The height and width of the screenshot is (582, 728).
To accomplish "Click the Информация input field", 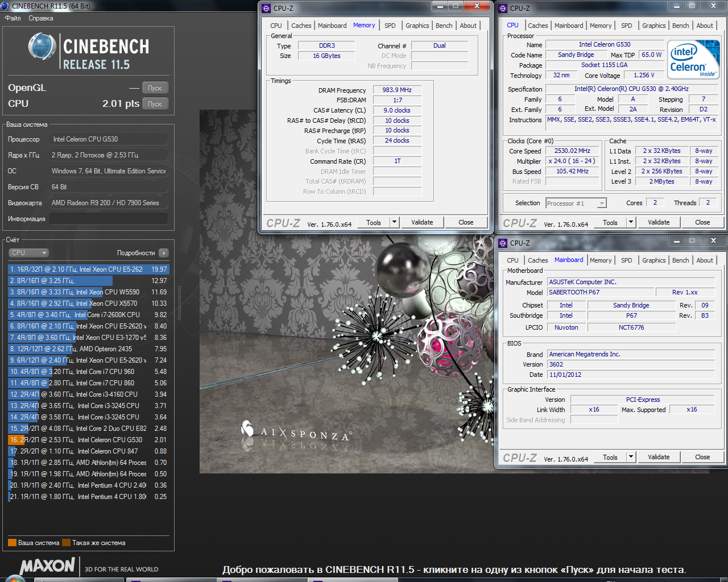I will 108,219.
